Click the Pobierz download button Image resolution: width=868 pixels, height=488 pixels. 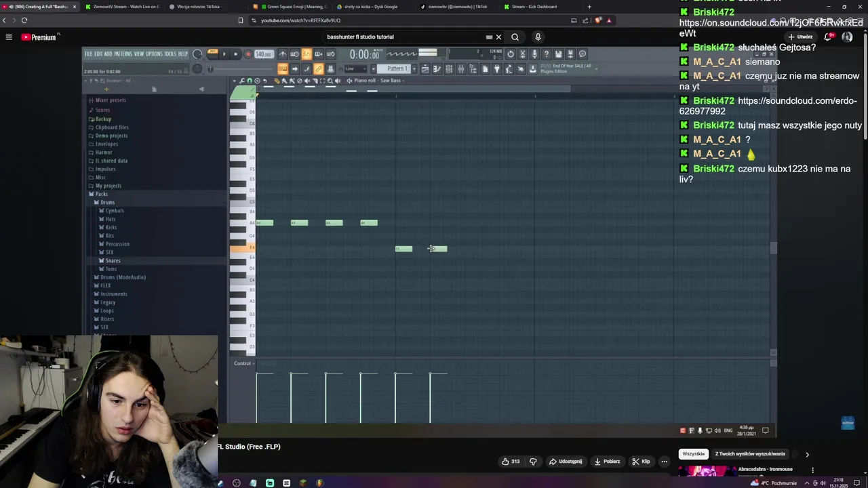(607, 462)
